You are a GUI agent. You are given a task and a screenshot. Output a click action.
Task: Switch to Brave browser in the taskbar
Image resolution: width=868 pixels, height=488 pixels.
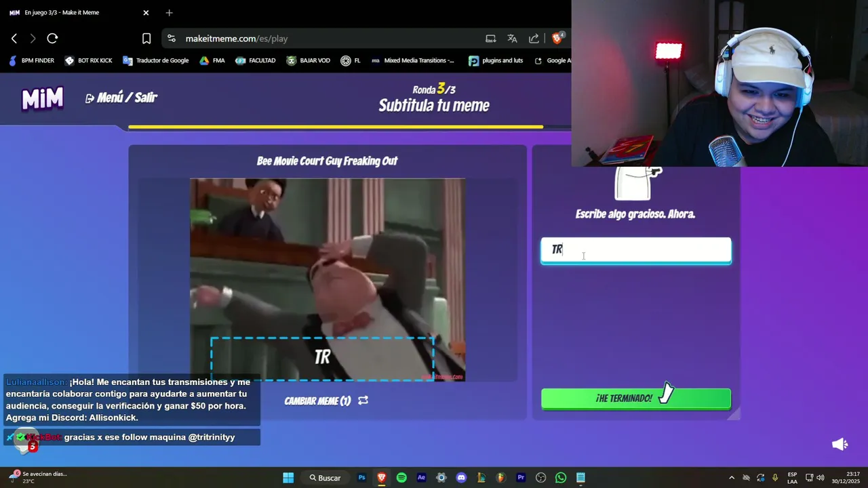coord(382,478)
